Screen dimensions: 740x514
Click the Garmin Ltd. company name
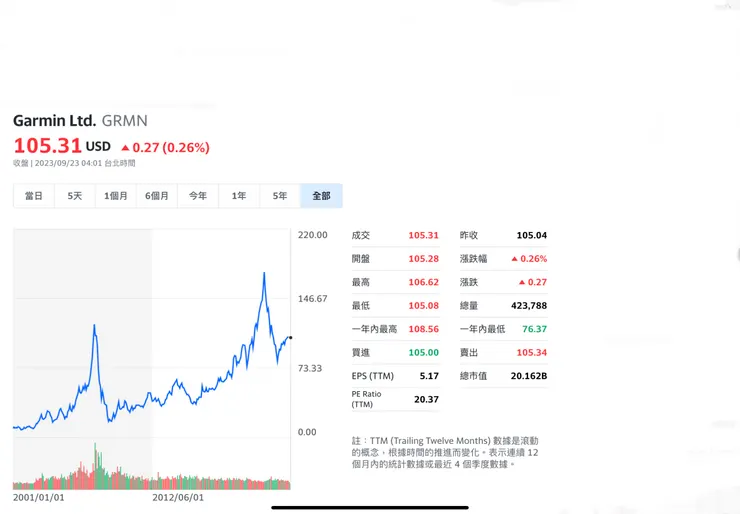[x=54, y=121]
